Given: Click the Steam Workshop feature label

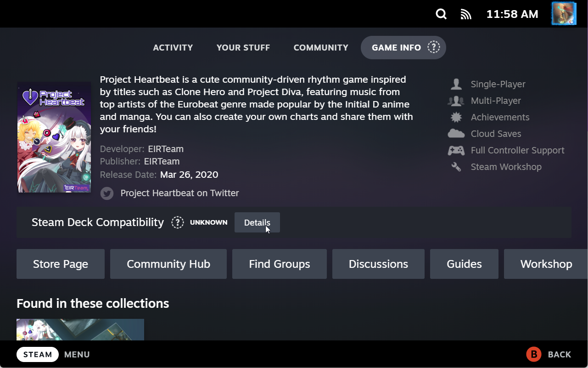Looking at the screenshot, I should tap(506, 167).
